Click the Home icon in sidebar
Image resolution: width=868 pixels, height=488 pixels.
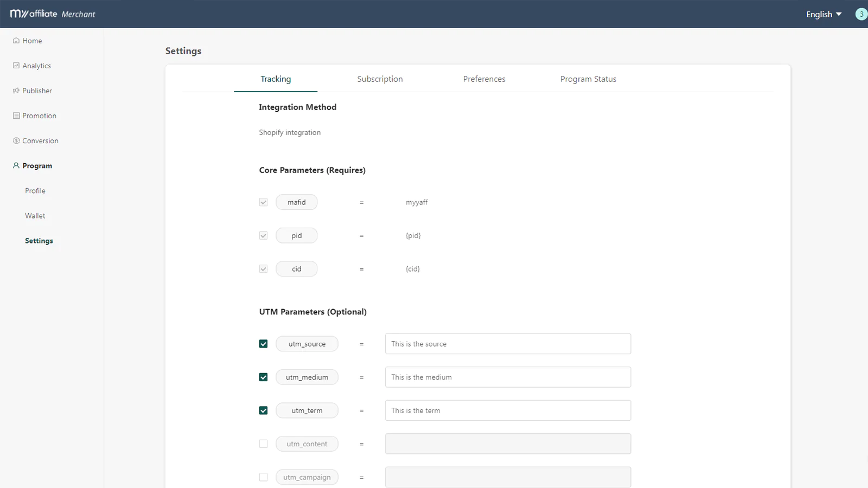pos(16,41)
